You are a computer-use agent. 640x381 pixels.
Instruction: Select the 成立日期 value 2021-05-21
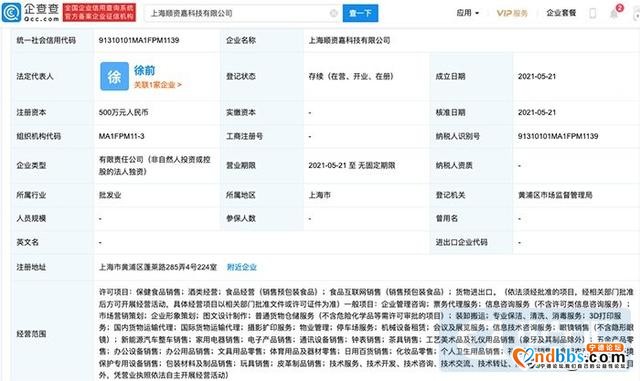pos(537,76)
